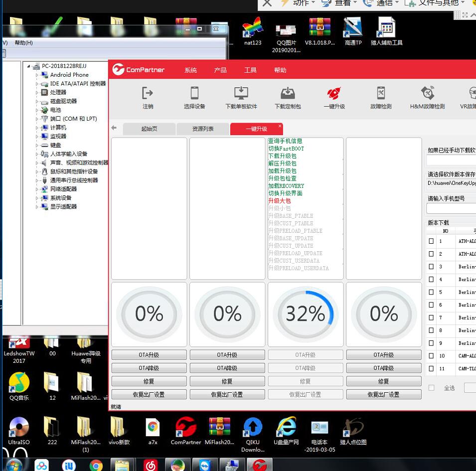
Task: Tick the checkbox for version row 3
Action: point(431,267)
